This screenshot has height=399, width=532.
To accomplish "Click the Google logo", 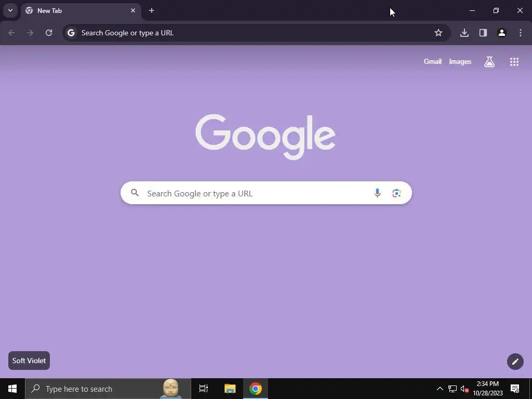I will (x=265, y=137).
